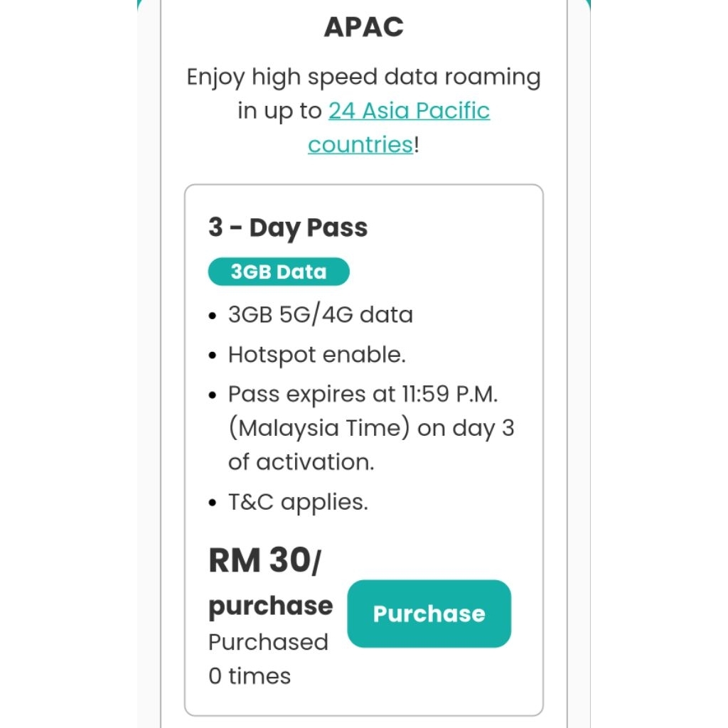Click bullet dot beside T&C applies
The width and height of the screenshot is (728, 728).
tap(213, 504)
